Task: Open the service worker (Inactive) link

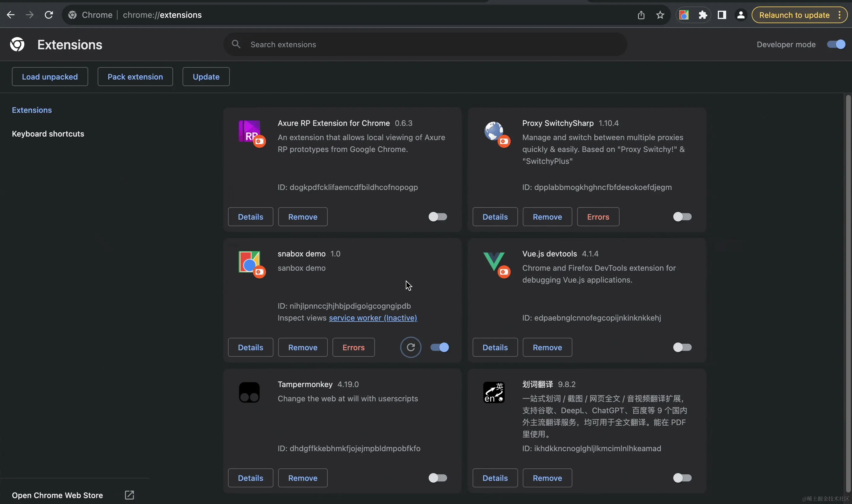Action: coord(373,318)
